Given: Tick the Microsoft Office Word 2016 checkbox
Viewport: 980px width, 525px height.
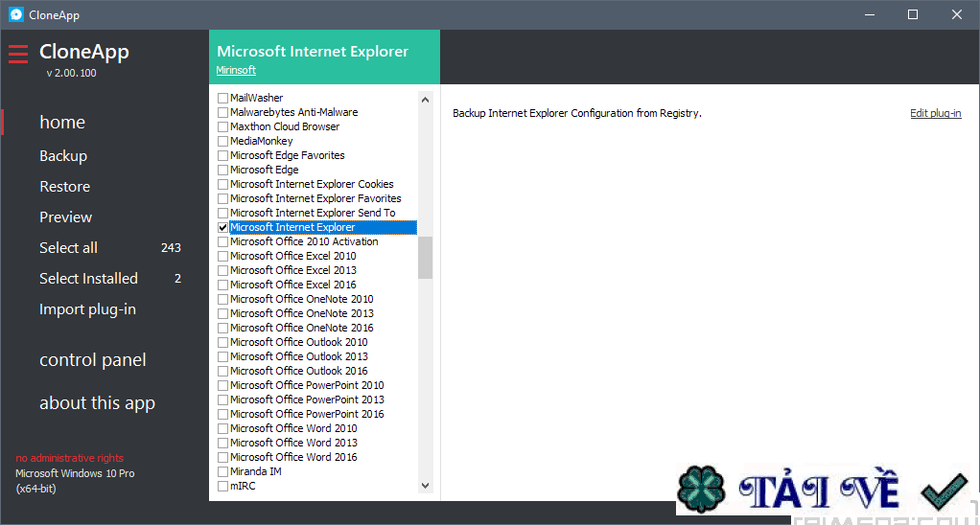Looking at the screenshot, I should pyautogui.click(x=223, y=458).
